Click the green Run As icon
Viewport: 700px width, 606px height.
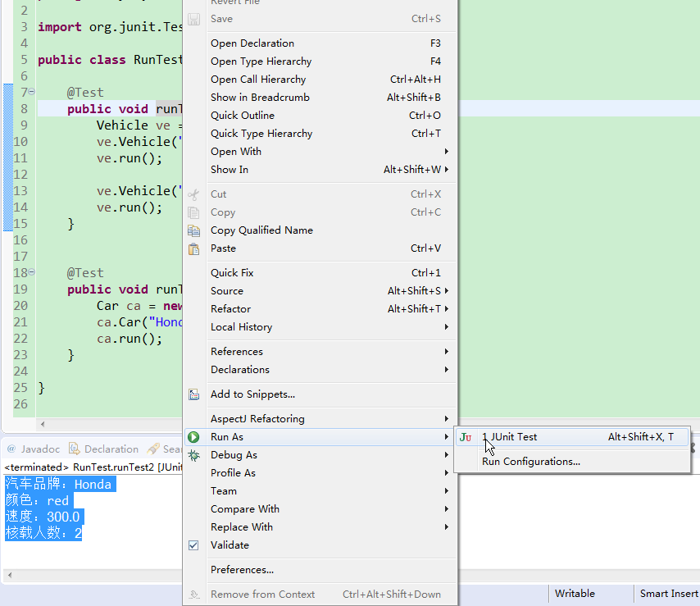(x=193, y=437)
